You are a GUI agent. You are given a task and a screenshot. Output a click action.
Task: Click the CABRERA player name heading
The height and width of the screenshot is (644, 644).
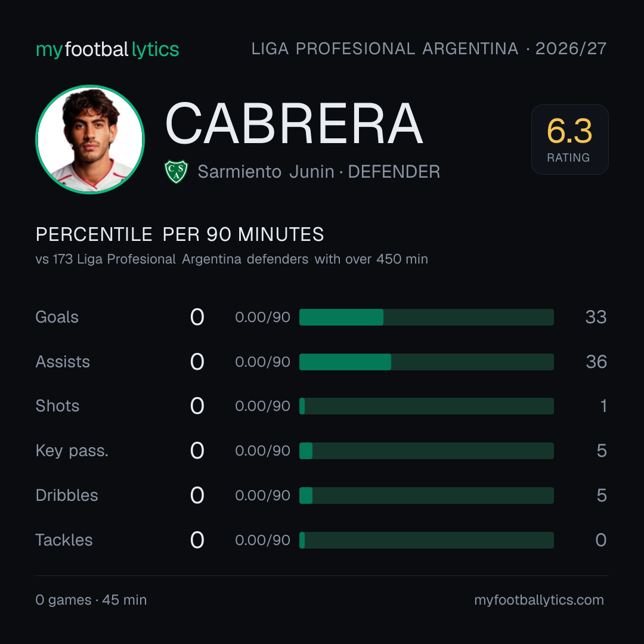[293, 123]
